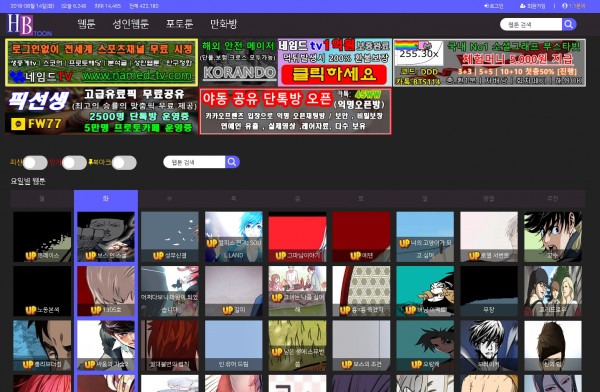Open the picnic scene thumbnail in the 금 column
The image size is (600, 392).
click(x=298, y=291)
